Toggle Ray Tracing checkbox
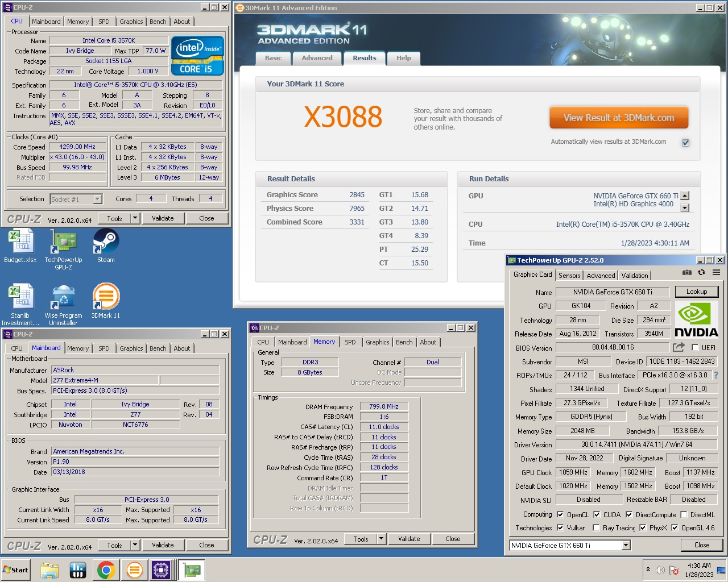This screenshot has height=582, width=728. click(x=596, y=527)
